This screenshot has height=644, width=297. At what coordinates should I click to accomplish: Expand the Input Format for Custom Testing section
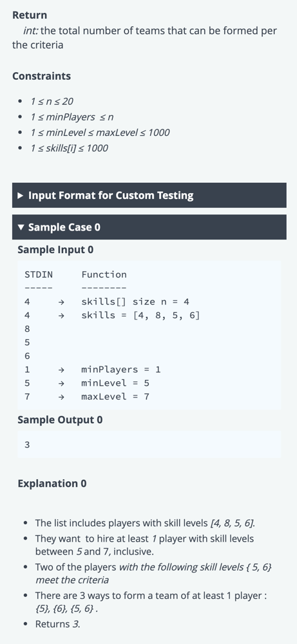point(149,195)
